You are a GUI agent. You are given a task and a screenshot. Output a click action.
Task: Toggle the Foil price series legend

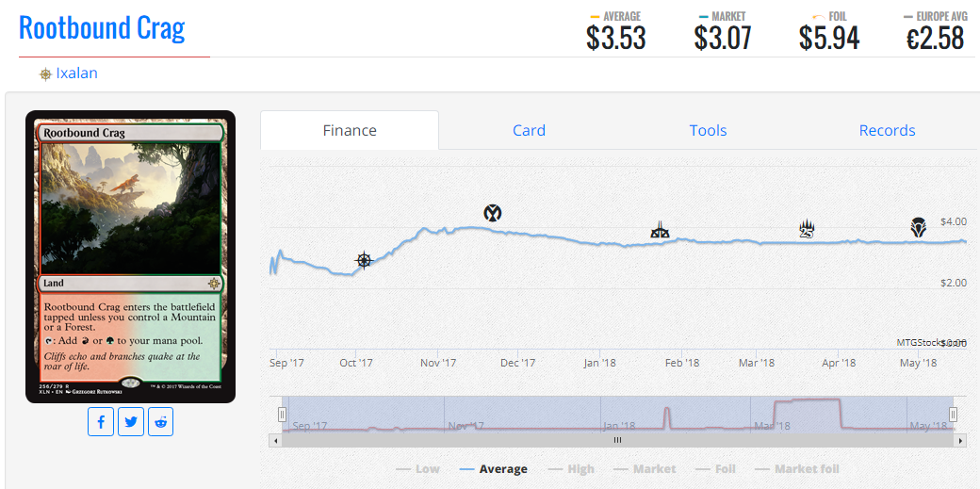click(x=715, y=469)
